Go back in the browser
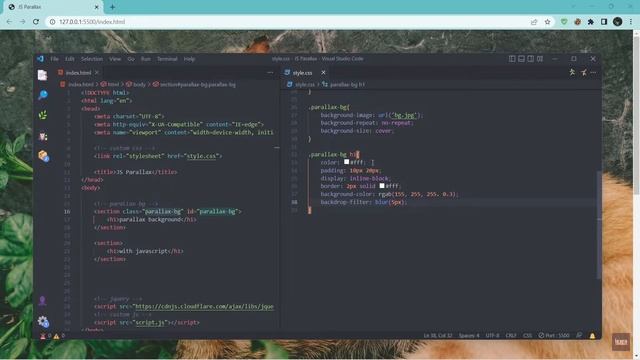 [x=9, y=22]
